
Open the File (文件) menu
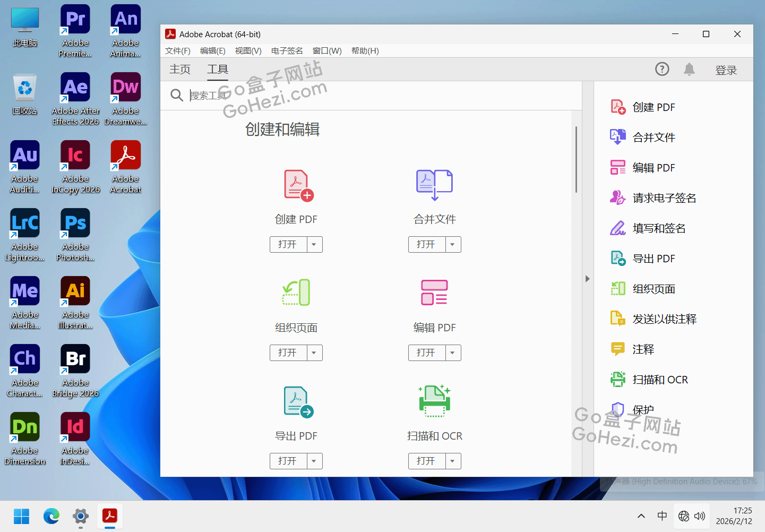177,51
